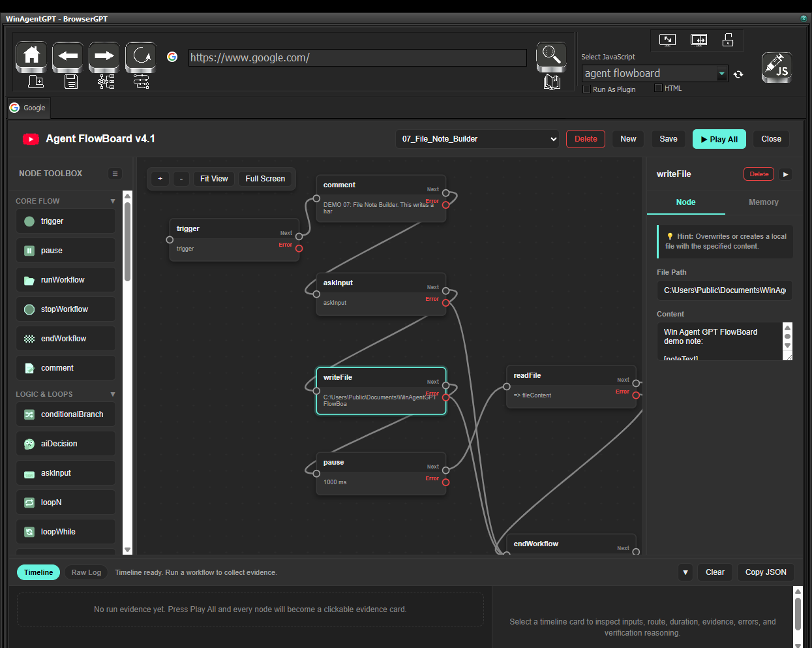Switch to the Memory tab
Screen dimensions: 812x648
764,202
